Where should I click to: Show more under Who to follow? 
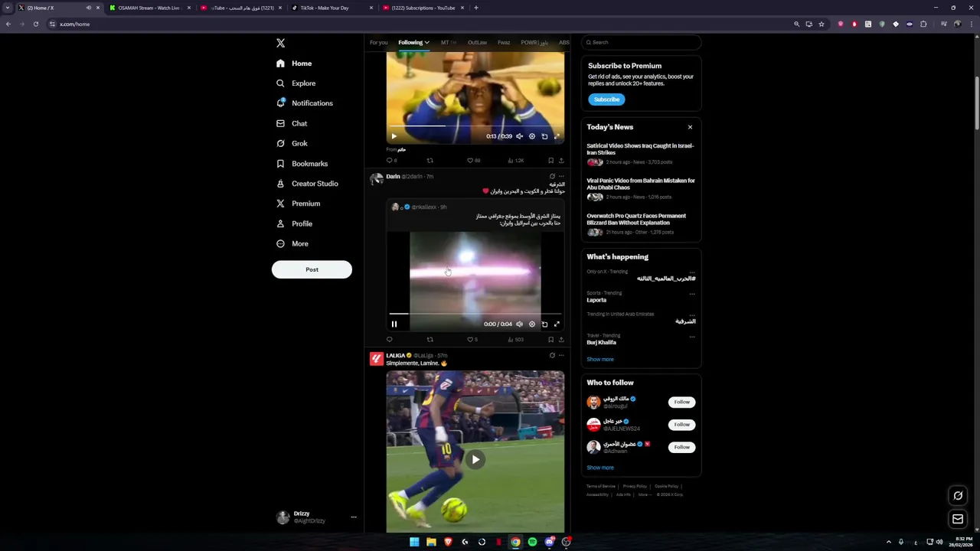click(600, 468)
